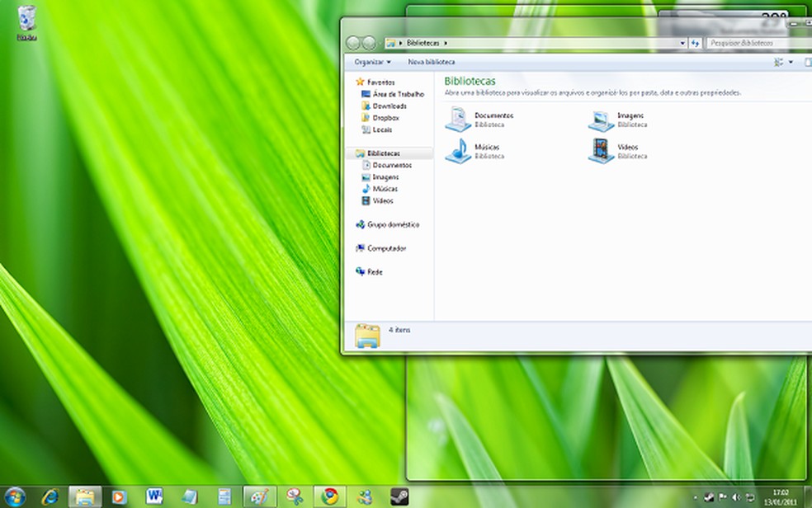This screenshot has width=812, height=508.
Task: Launch Google Chrome from the taskbar
Action: [x=330, y=496]
